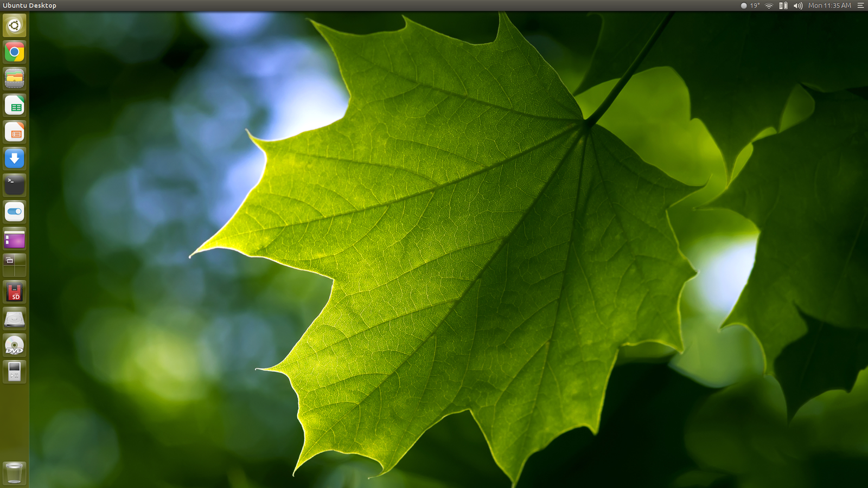The image size is (868, 488).
Task: Open the blue download arrow app
Action: [15, 158]
